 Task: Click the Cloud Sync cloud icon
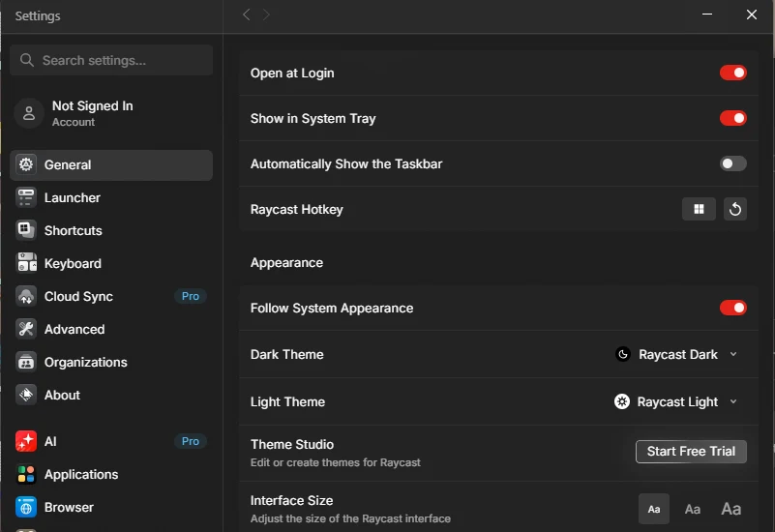(x=26, y=296)
